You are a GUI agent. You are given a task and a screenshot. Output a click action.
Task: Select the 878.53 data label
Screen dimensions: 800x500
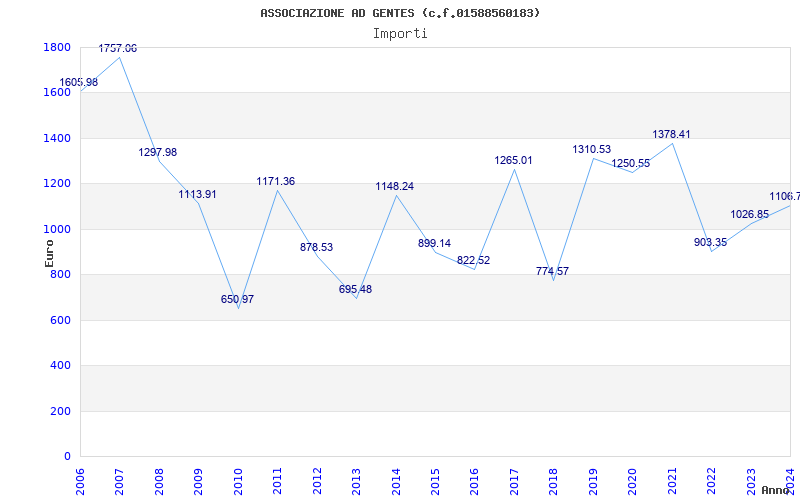point(316,247)
